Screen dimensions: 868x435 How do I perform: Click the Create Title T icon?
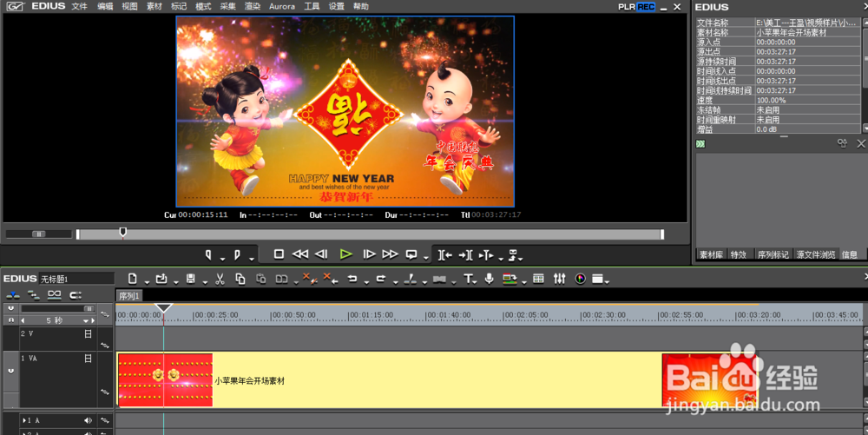tap(469, 279)
